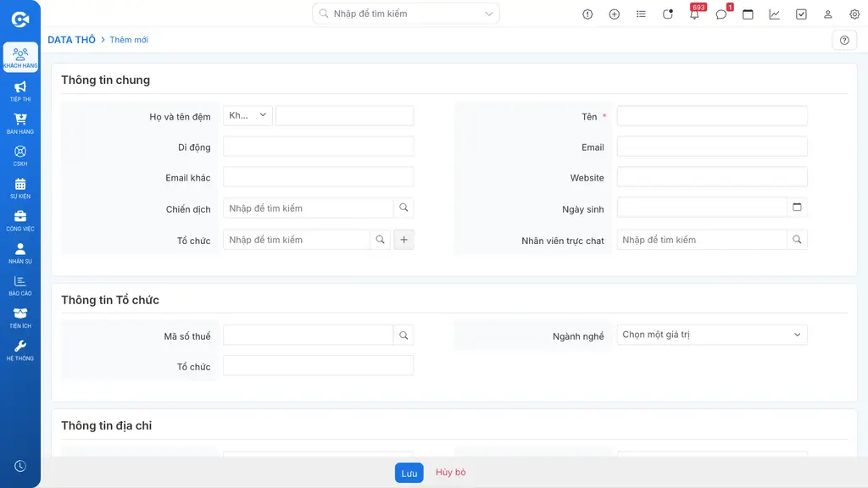Click the Thông tin chung section heading

(106, 80)
